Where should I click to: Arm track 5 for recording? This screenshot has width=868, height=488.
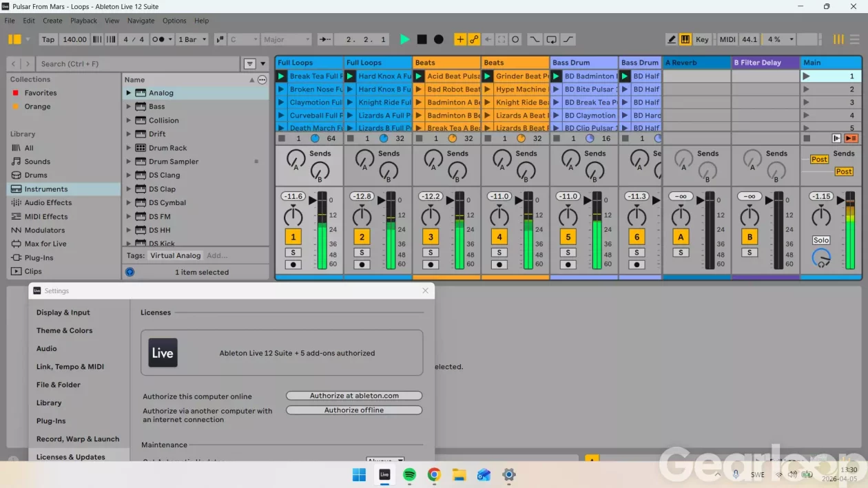[x=568, y=264]
